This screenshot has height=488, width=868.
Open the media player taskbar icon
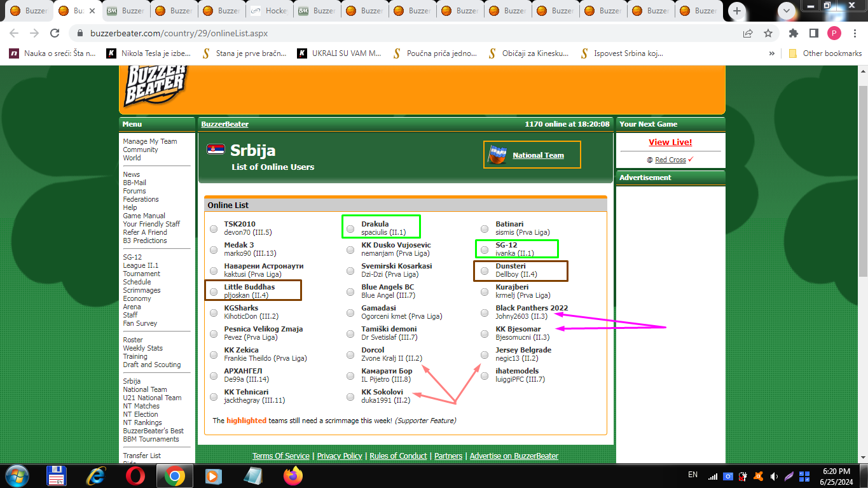click(x=213, y=475)
